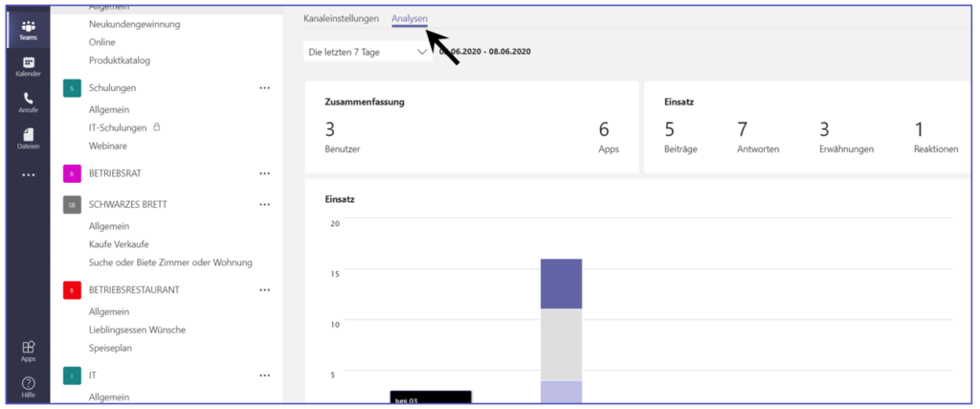The image size is (980, 409).
Task: Open more options for SCHWARZES BRETT team
Action: coord(264,205)
